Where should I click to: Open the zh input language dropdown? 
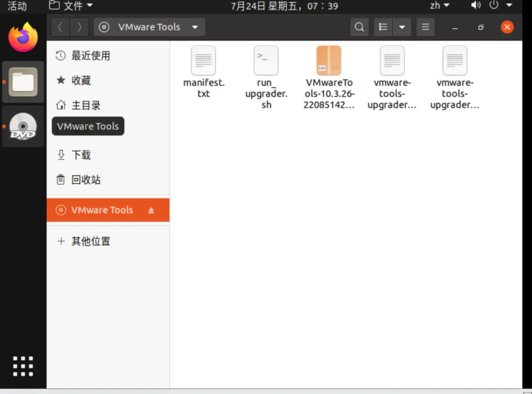[440, 5]
